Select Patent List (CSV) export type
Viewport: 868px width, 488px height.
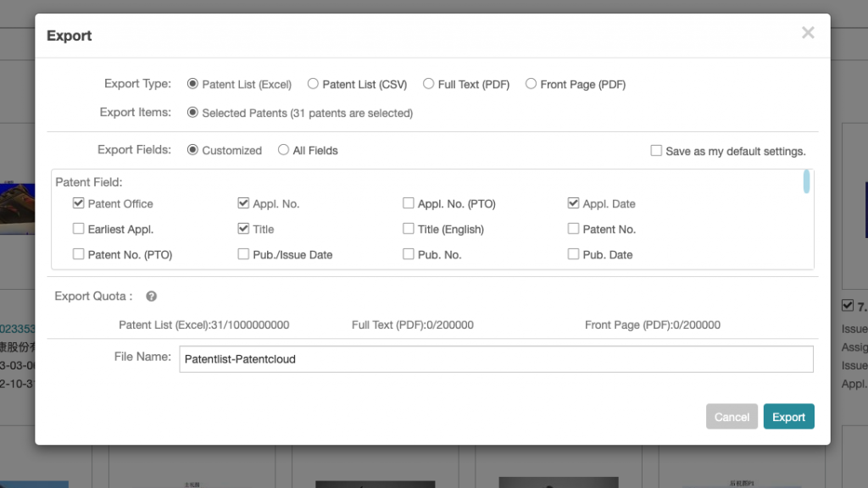click(313, 84)
